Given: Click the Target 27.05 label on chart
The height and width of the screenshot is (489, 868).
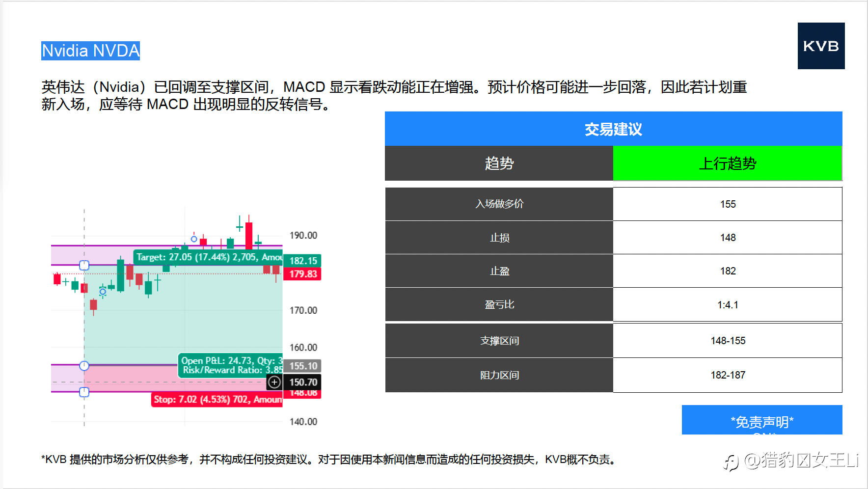Looking at the screenshot, I should [208, 257].
